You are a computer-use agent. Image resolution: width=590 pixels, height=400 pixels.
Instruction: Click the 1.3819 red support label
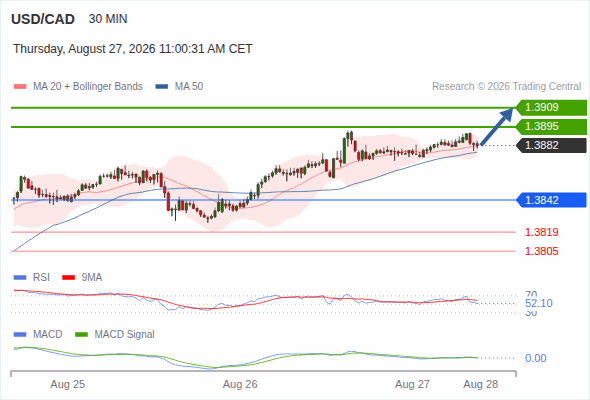click(541, 232)
